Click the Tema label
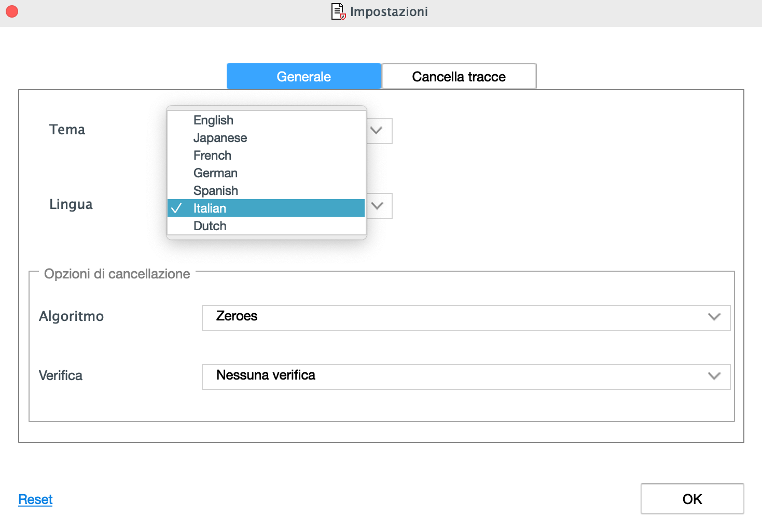Screen dimensions: 762x532 (x=67, y=130)
